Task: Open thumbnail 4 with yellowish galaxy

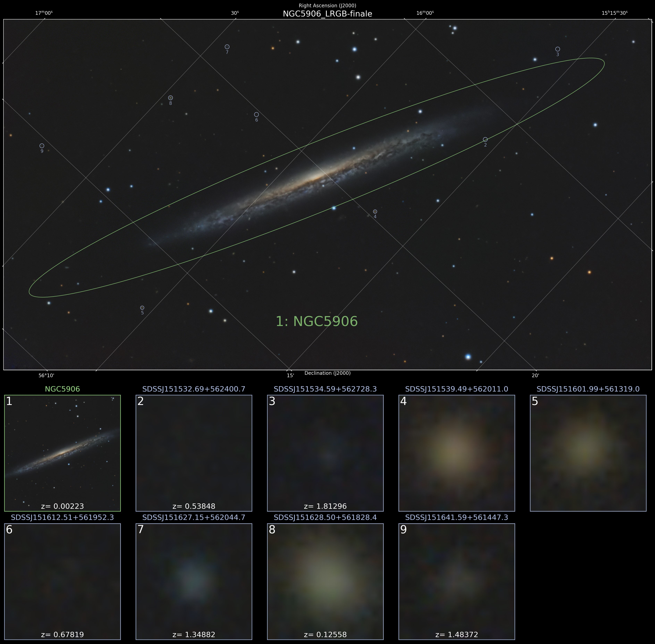Action: [457, 453]
